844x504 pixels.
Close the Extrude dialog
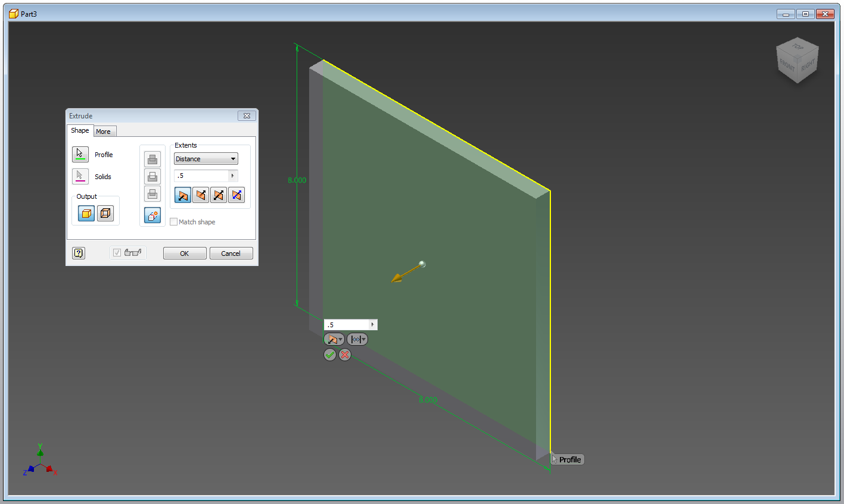point(247,115)
